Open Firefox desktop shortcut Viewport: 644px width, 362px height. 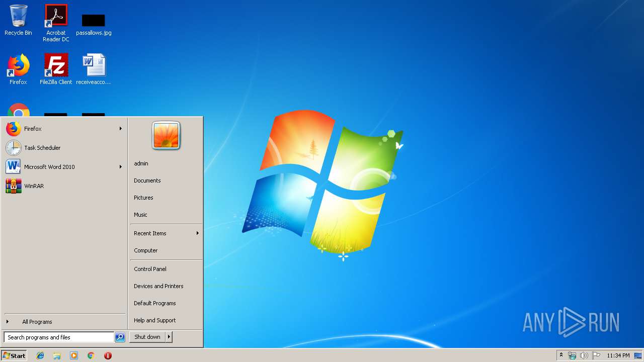pos(18,69)
